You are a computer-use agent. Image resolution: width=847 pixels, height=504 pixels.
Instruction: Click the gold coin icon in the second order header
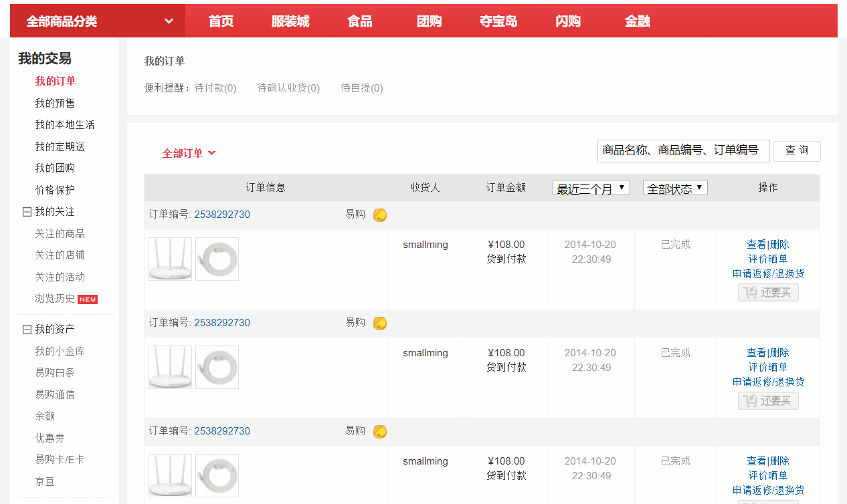point(380,324)
